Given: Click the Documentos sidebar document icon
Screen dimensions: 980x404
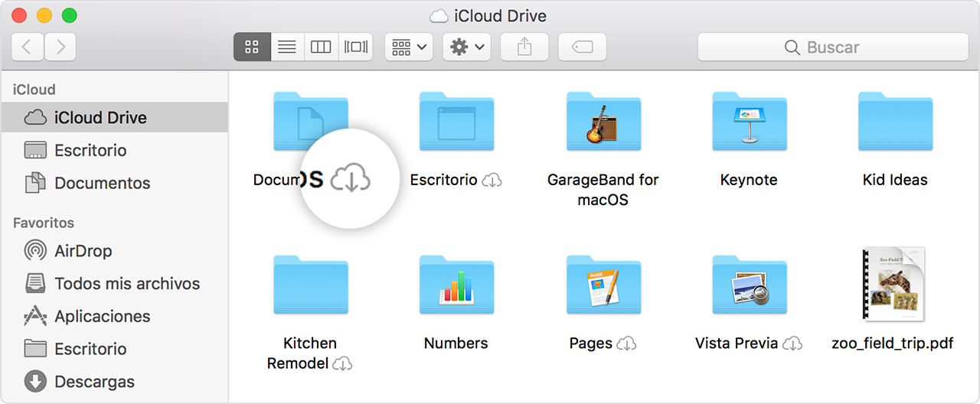Looking at the screenshot, I should point(35,183).
